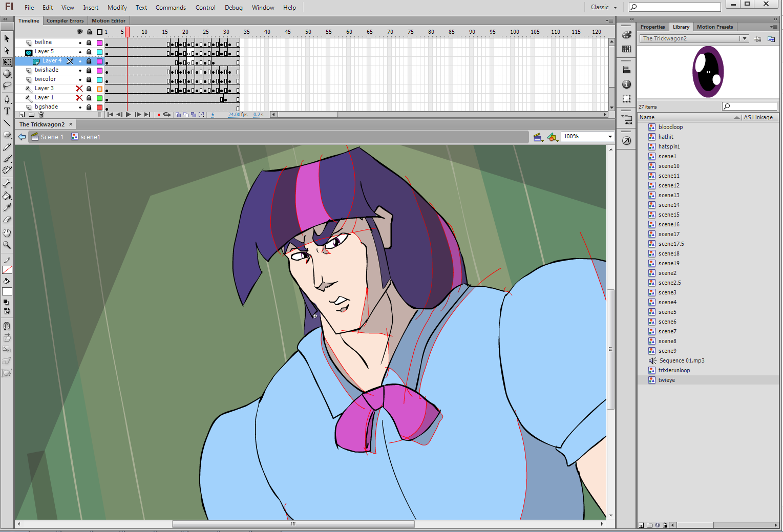Screen dimensions: 783x532
Task: Open the Library panel options menu
Action: click(x=773, y=27)
